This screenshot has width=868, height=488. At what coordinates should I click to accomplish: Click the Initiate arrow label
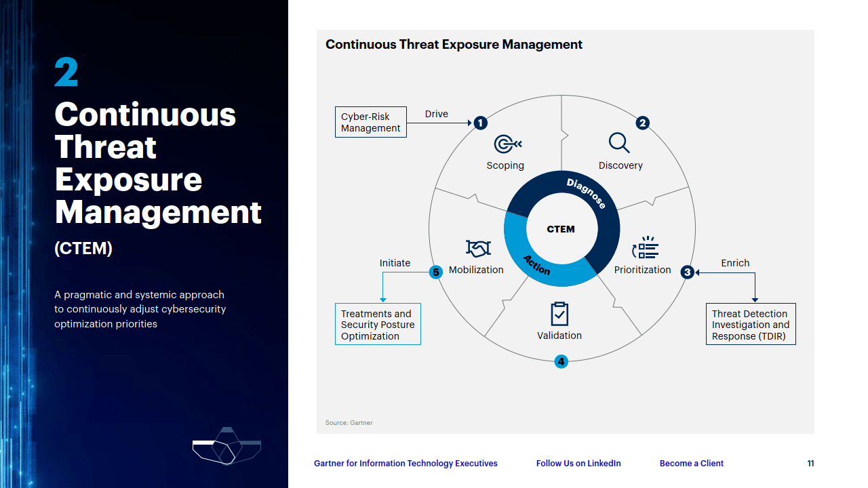click(x=395, y=263)
